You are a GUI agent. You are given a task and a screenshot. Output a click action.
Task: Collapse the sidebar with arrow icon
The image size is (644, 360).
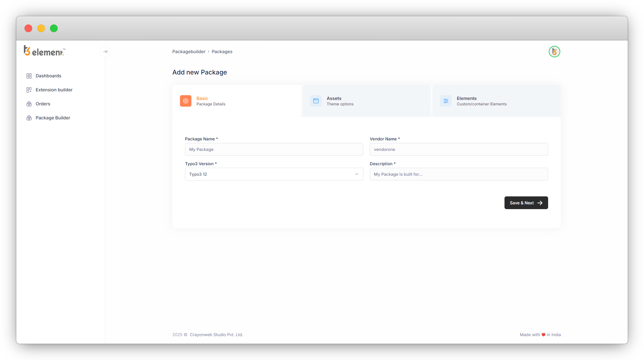pos(105,52)
